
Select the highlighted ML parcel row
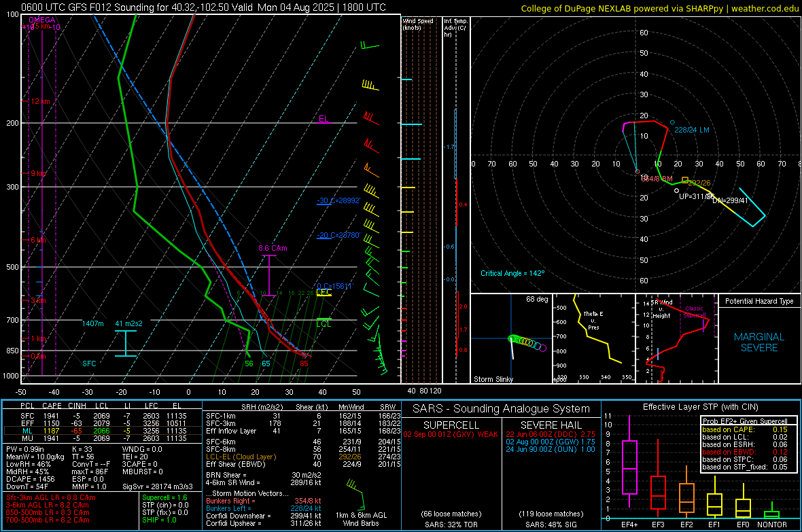coord(104,431)
